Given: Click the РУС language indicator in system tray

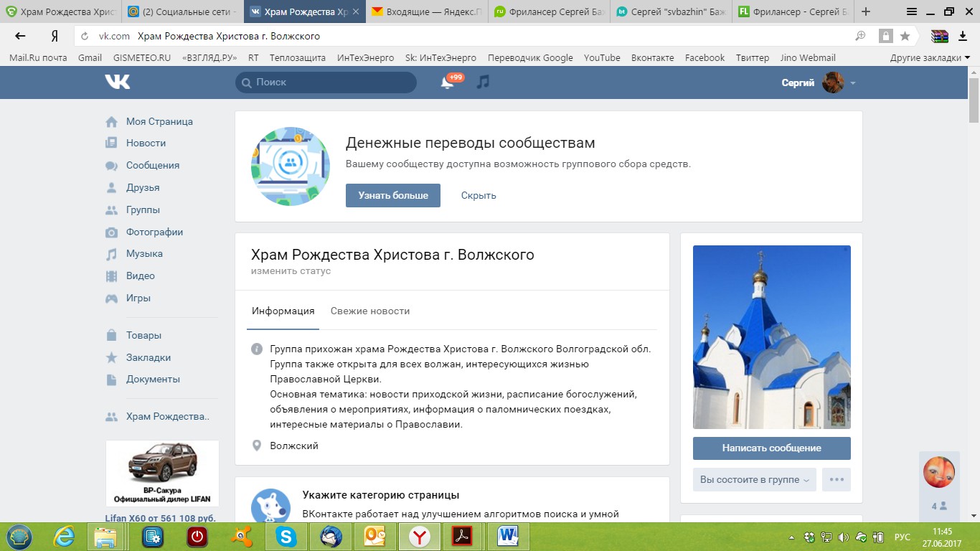Looking at the screenshot, I should [x=903, y=537].
